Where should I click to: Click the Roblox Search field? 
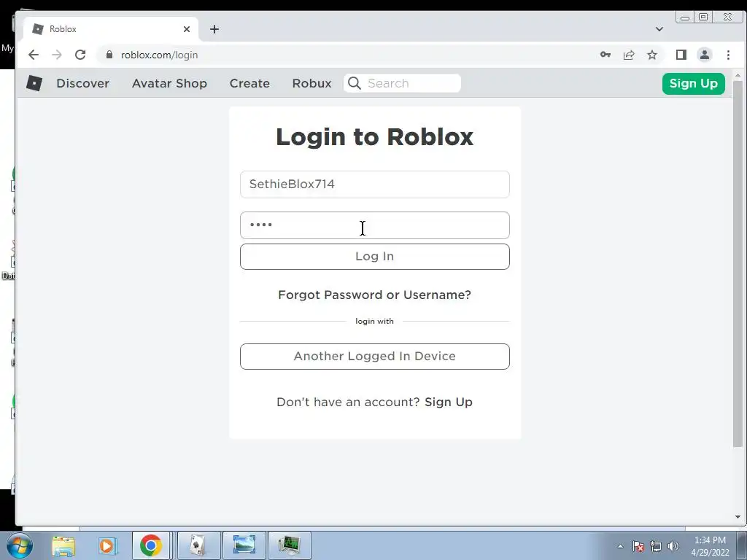pos(402,83)
